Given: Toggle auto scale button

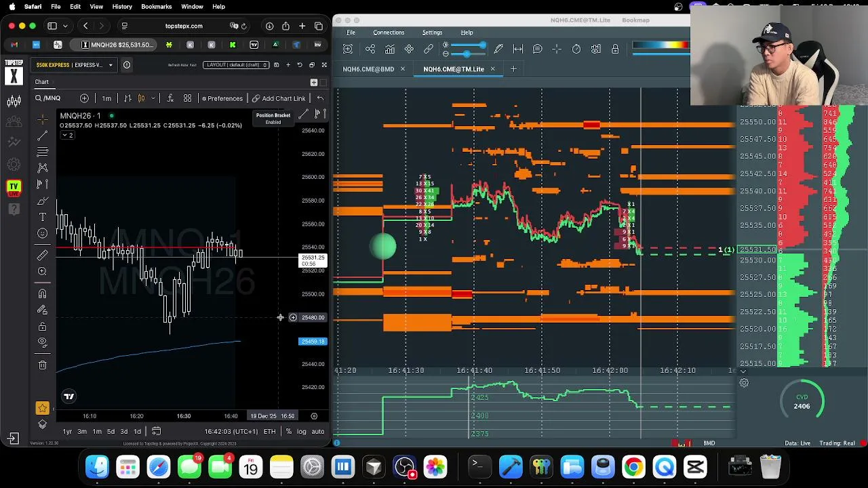Looking at the screenshot, I should pyautogui.click(x=317, y=432).
